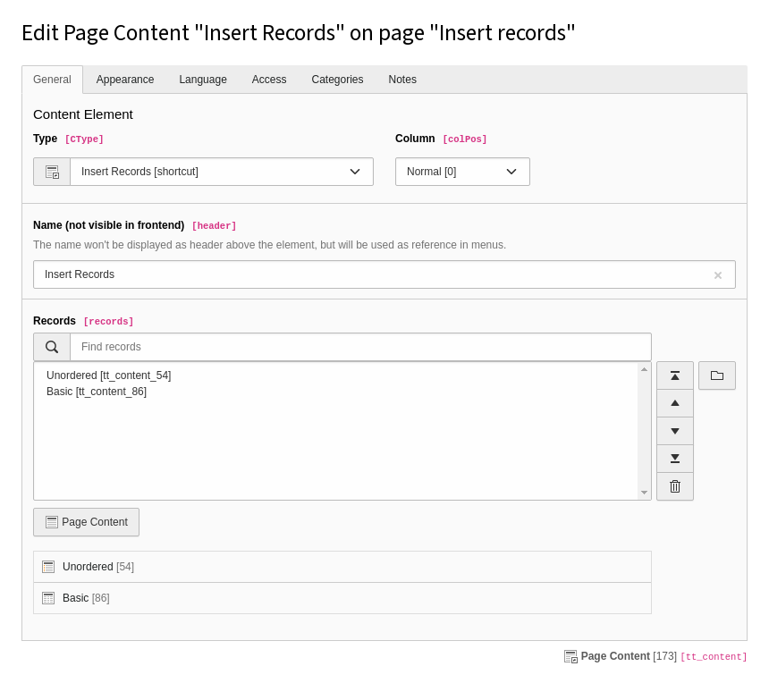Move selected record up one position
Image resolution: width=769 pixels, height=700 pixels.
coord(674,403)
